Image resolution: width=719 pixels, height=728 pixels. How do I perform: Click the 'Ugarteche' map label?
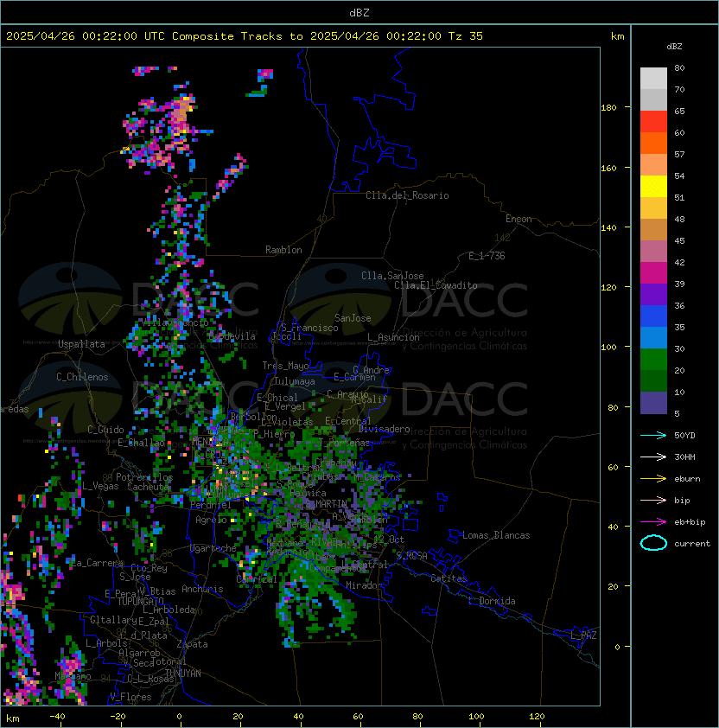click(x=213, y=548)
